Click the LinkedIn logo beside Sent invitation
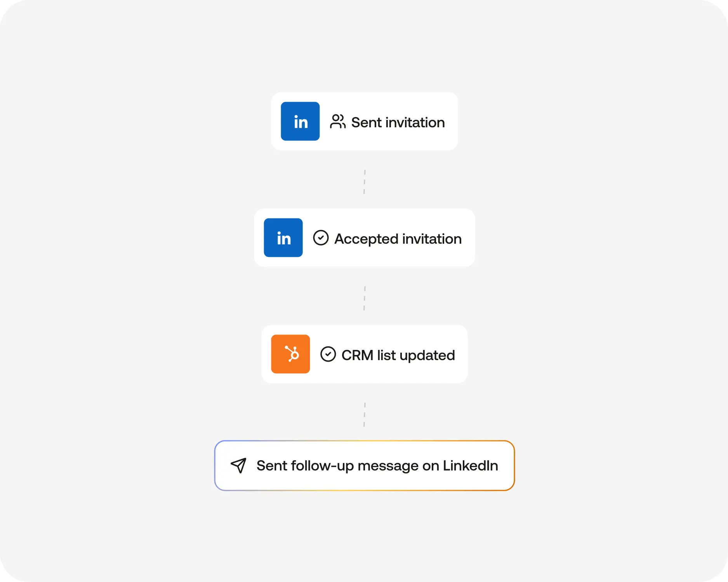 tap(300, 121)
